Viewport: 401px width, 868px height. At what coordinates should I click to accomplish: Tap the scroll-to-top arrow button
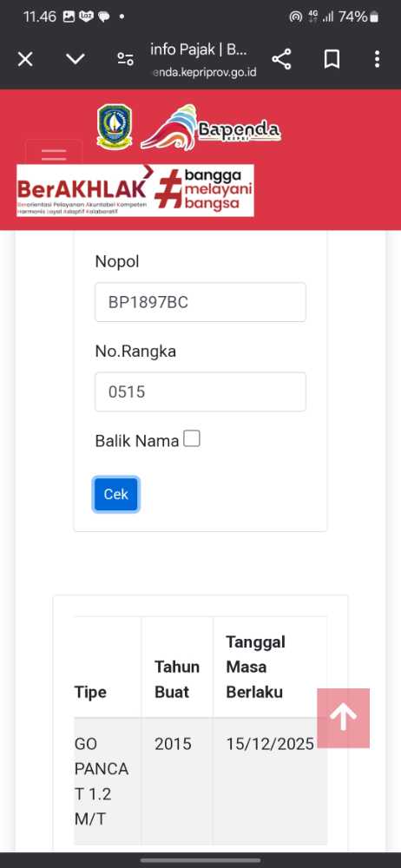point(344,718)
